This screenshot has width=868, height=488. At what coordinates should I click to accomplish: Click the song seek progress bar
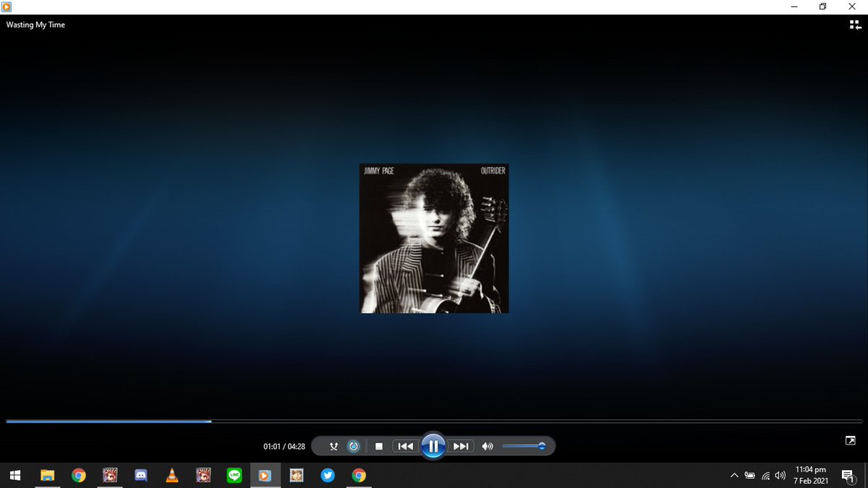[x=434, y=421]
